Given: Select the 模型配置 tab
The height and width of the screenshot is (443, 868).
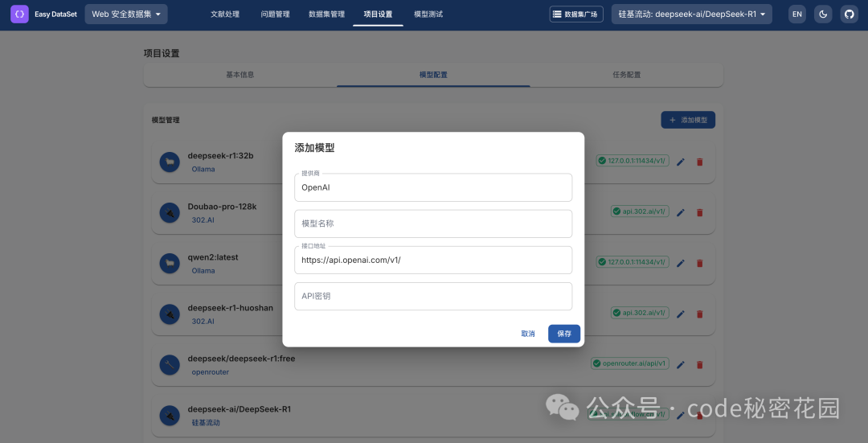Looking at the screenshot, I should click(x=433, y=75).
